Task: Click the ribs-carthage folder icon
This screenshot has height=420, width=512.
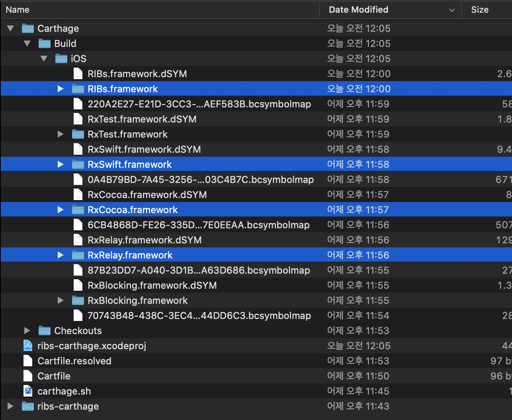Action: pyautogui.click(x=28, y=406)
